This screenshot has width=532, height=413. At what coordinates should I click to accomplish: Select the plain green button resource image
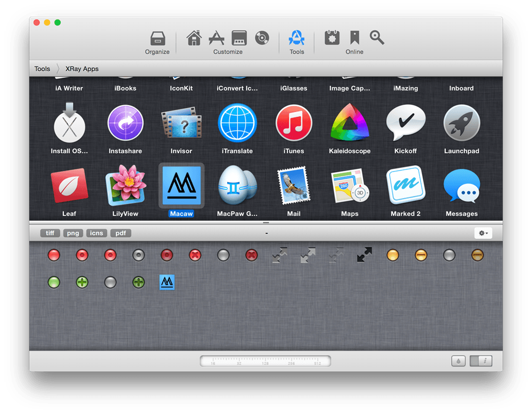[x=54, y=282]
